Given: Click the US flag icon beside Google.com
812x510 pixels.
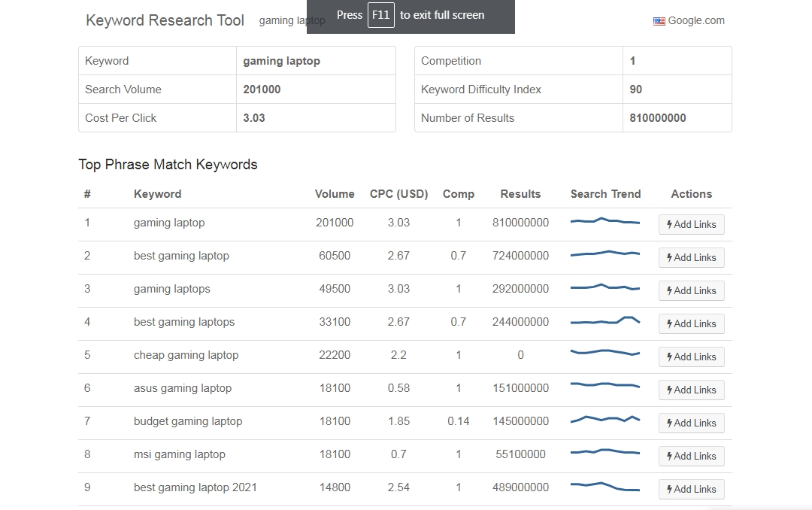Looking at the screenshot, I should pyautogui.click(x=659, y=21).
